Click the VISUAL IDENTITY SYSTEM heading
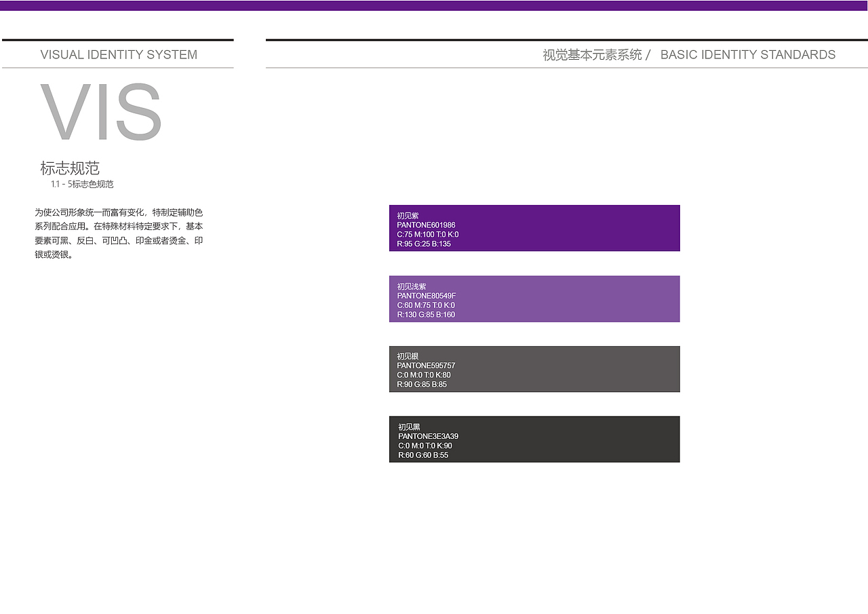Screen dimensions: 868x614 coord(119,55)
